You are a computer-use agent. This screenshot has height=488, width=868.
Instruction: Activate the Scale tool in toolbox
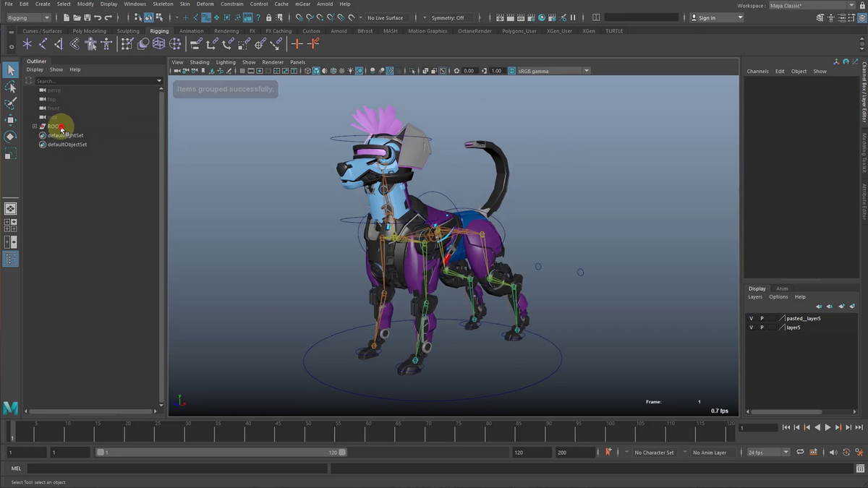coord(10,153)
